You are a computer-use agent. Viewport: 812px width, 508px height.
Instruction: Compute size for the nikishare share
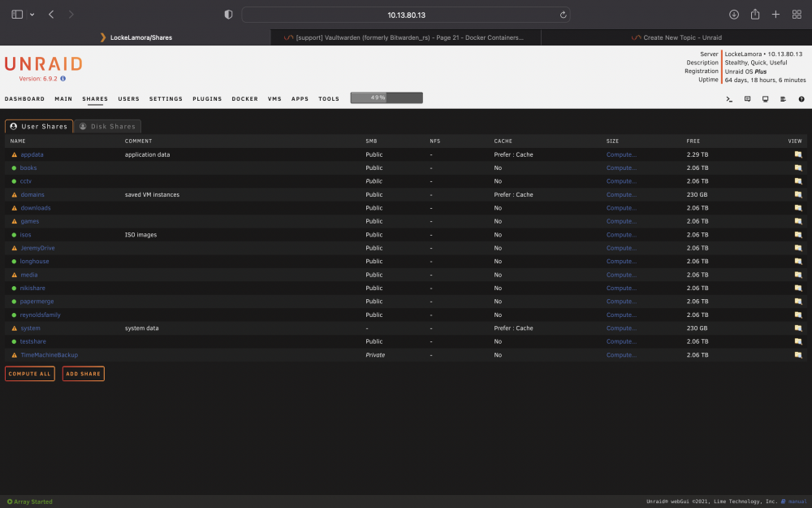pyautogui.click(x=621, y=289)
